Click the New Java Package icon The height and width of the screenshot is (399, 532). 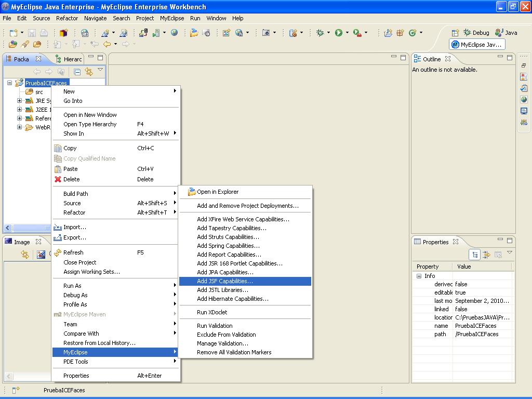click(x=401, y=33)
